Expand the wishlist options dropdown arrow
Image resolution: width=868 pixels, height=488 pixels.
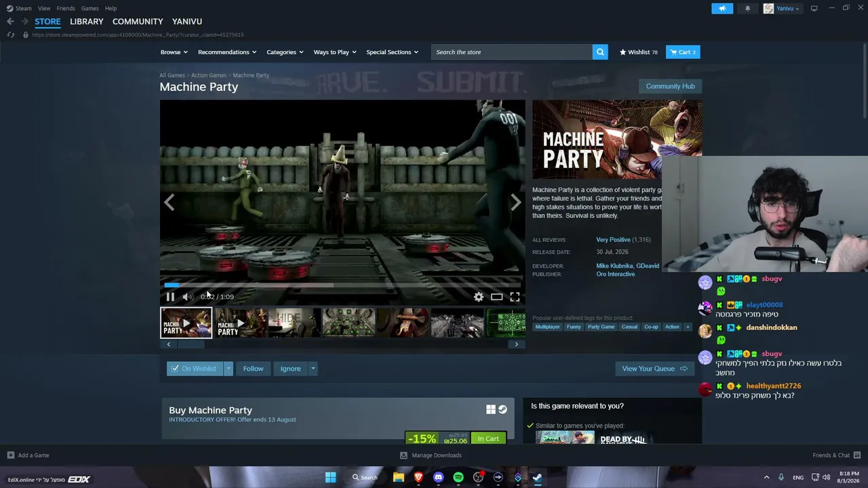tap(229, 369)
